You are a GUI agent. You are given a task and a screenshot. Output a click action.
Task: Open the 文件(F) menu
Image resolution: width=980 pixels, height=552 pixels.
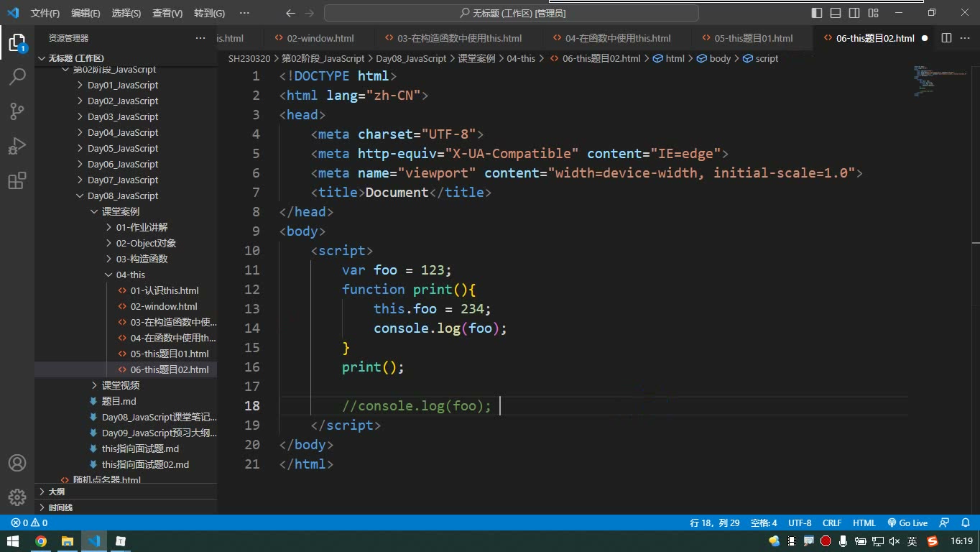point(45,13)
